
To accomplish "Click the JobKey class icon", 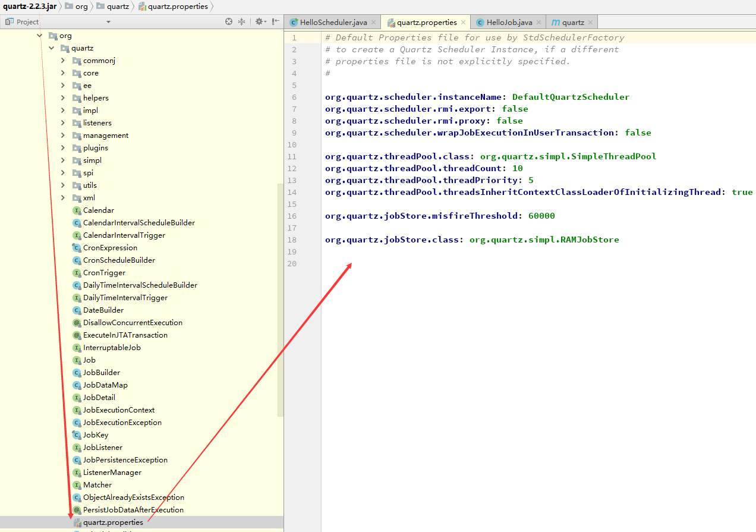I will click(77, 435).
